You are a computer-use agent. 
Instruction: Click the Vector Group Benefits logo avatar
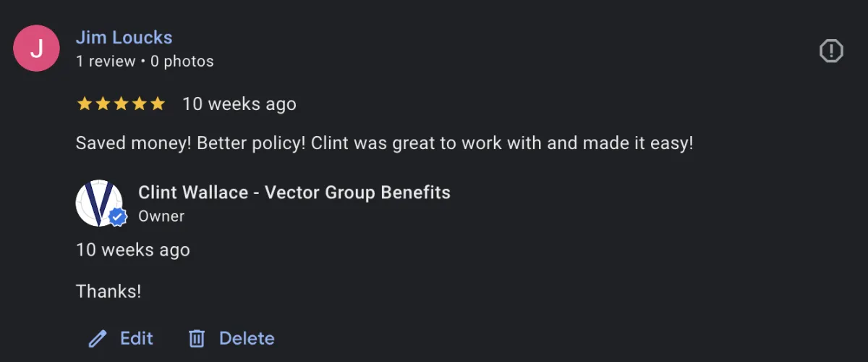(99, 203)
